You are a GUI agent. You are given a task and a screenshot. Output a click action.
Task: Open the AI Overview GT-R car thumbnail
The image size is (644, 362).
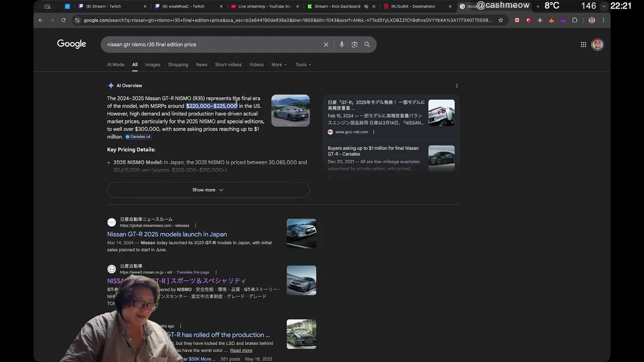tap(290, 111)
